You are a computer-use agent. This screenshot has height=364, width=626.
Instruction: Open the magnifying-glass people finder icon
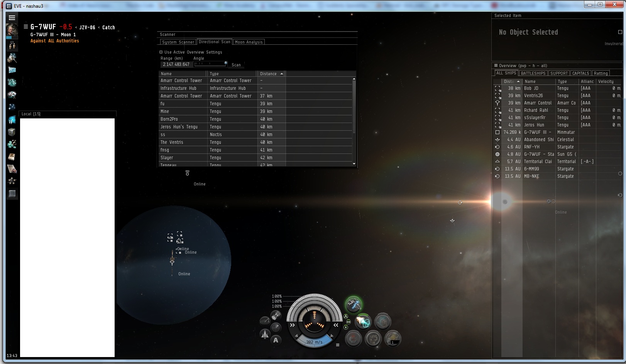(x=12, y=58)
